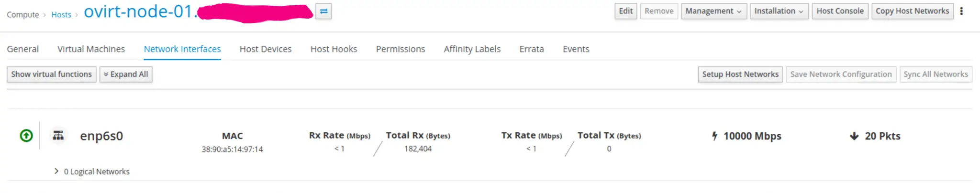Image resolution: width=980 pixels, height=193 pixels.
Task: Open the Installation dropdown
Action: pyautogui.click(x=779, y=11)
